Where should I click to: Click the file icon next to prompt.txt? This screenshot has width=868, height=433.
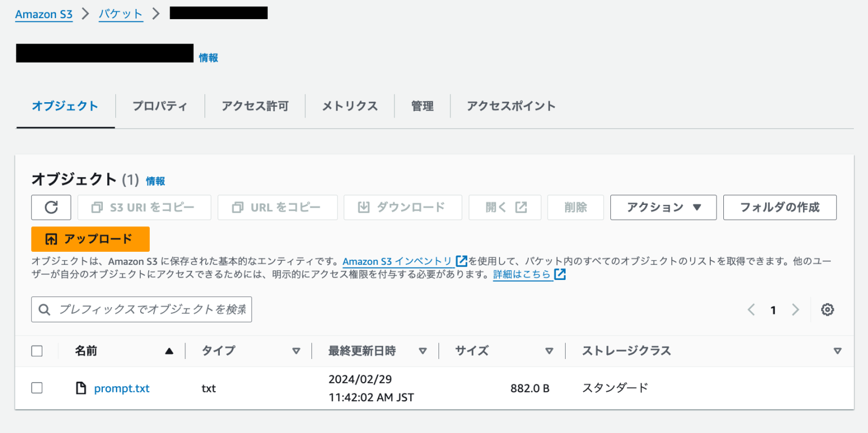(81, 388)
